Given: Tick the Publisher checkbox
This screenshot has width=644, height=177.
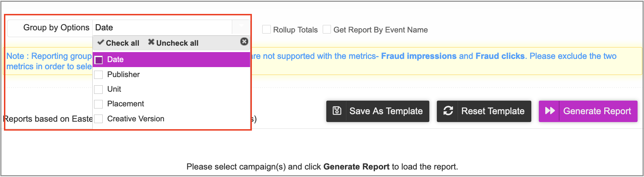Looking at the screenshot, I should tap(98, 75).
